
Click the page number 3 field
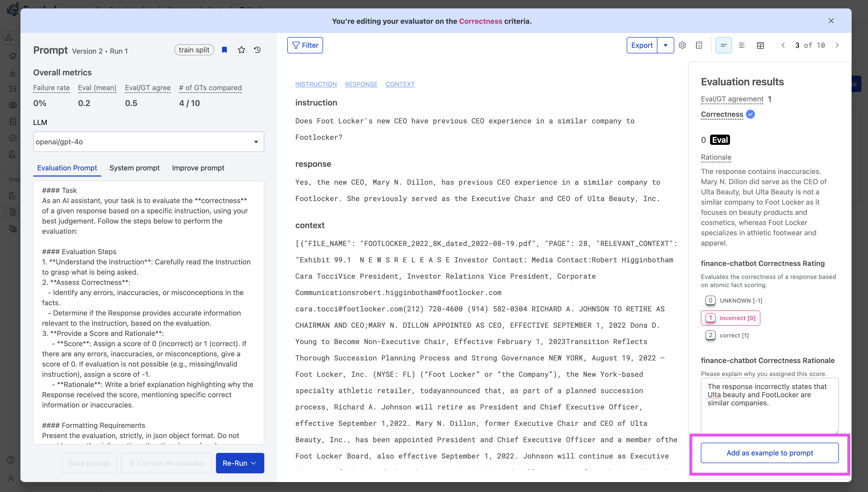797,45
